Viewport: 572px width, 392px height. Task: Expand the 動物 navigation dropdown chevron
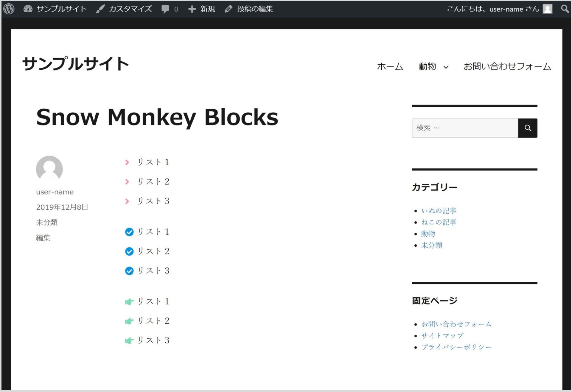[446, 67]
